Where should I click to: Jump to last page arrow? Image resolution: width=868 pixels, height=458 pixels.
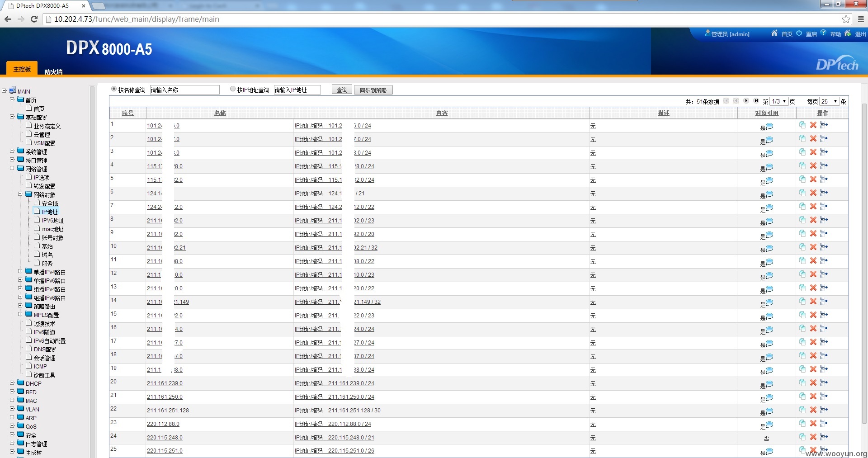[756, 101]
